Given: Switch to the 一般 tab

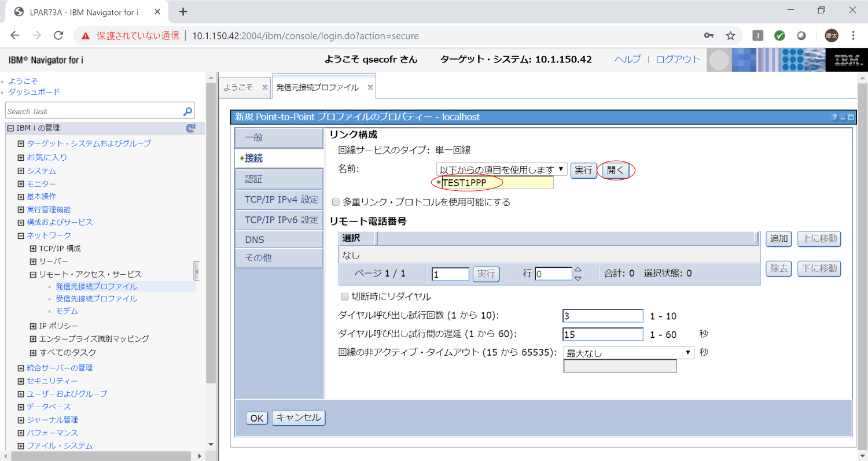Looking at the screenshot, I should [279, 138].
